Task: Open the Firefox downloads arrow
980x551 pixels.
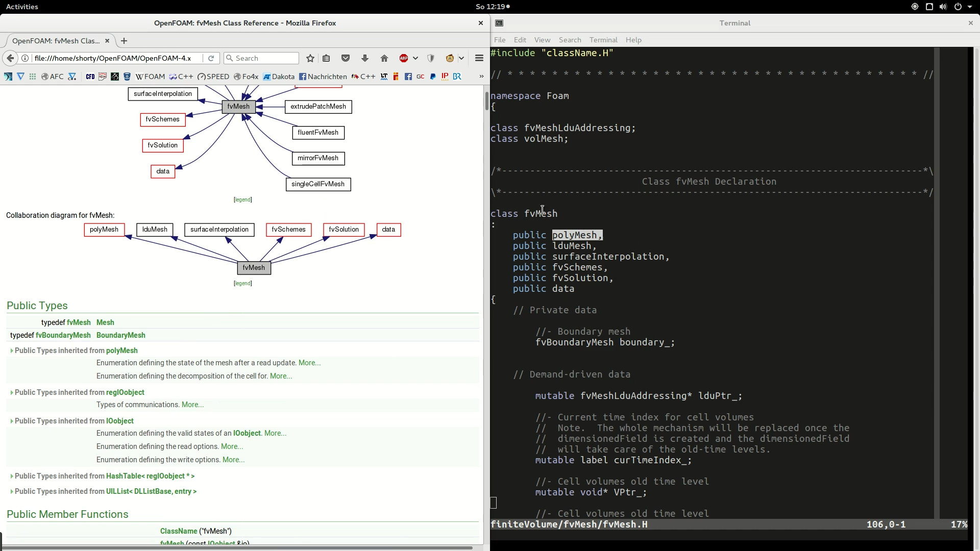Action: point(365,58)
